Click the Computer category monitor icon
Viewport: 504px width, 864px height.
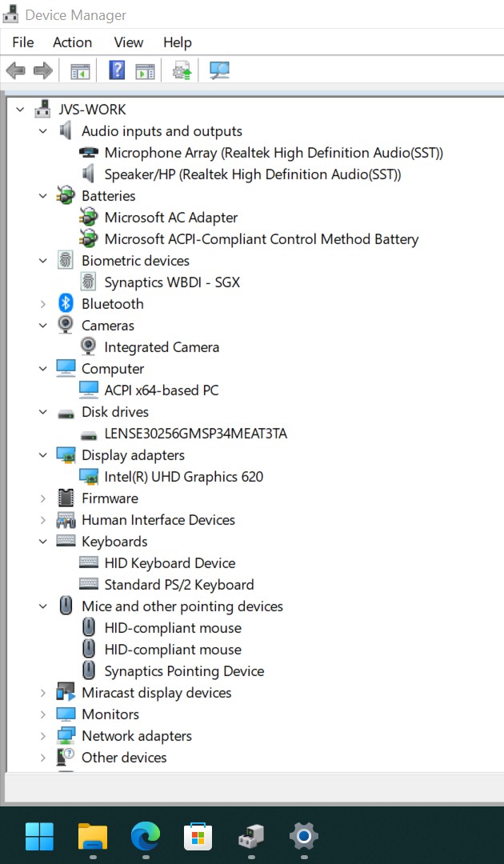coord(66,368)
